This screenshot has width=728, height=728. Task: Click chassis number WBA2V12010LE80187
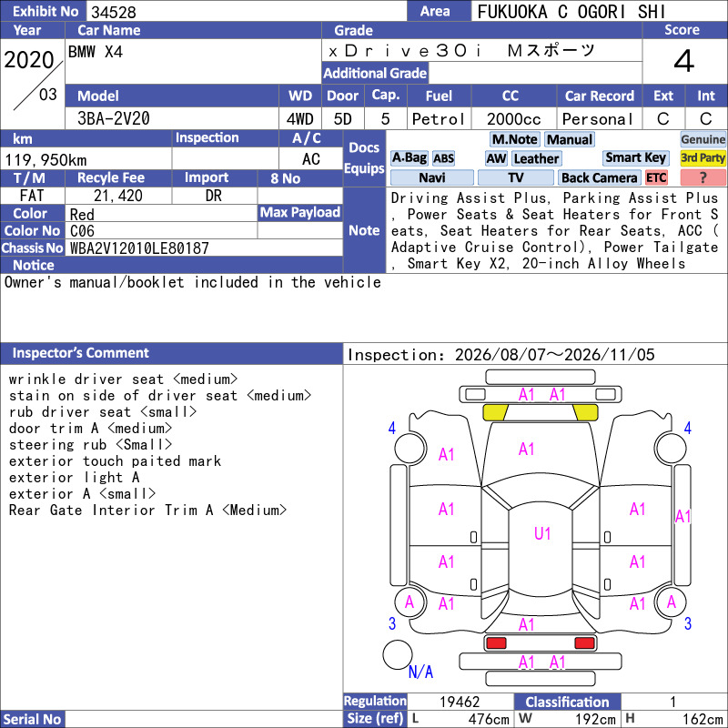tap(139, 248)
